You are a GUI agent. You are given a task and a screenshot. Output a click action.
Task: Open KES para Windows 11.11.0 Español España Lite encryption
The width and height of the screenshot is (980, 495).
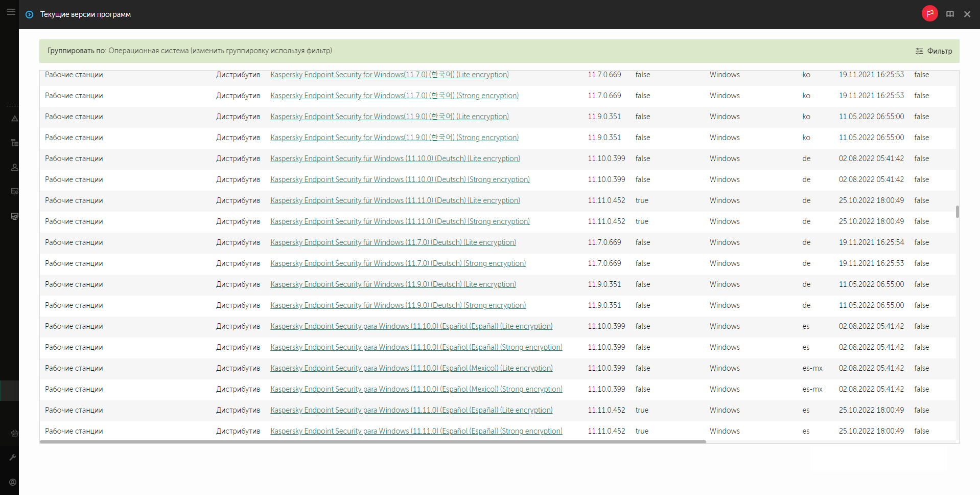tap(411, 410)
